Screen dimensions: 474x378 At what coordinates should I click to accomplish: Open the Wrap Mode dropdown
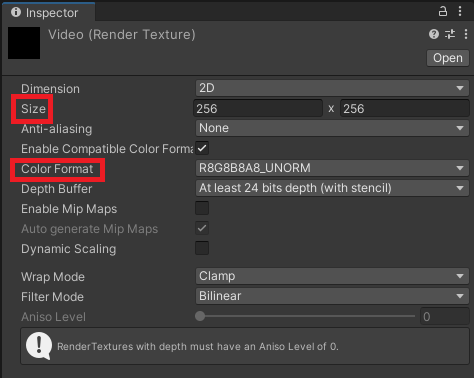(332, 276)
